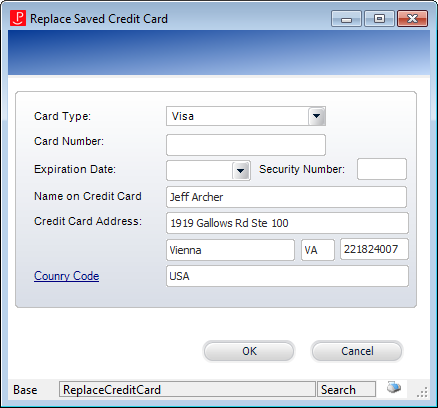This screenshot has width=438, height=408.
Task: Click the Credit Card Address street field
Action: pos(287,223)
